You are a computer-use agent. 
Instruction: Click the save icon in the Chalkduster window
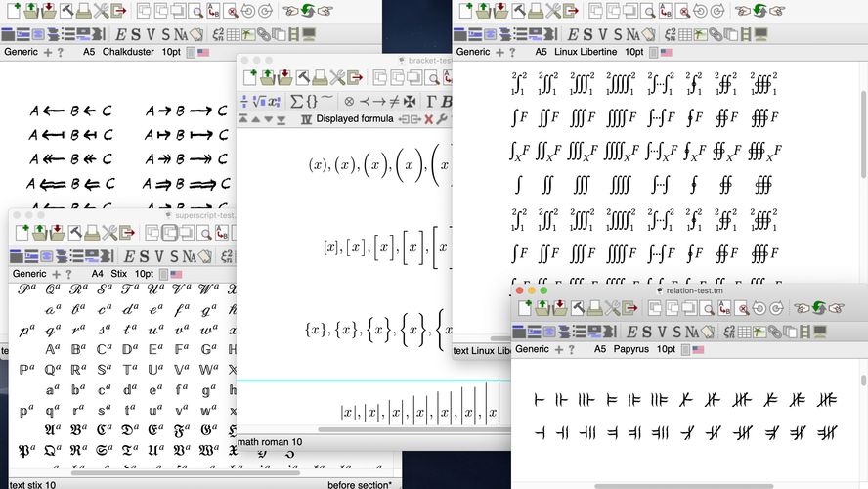point(49,11)
